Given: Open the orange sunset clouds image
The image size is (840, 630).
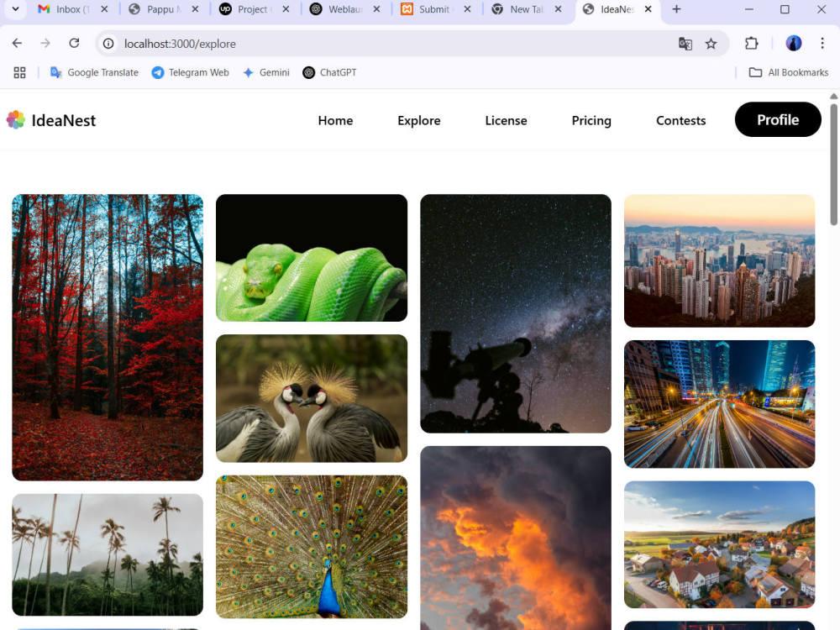Looking at the screenshot, I should pyautogui.click(x=516, y=538).
